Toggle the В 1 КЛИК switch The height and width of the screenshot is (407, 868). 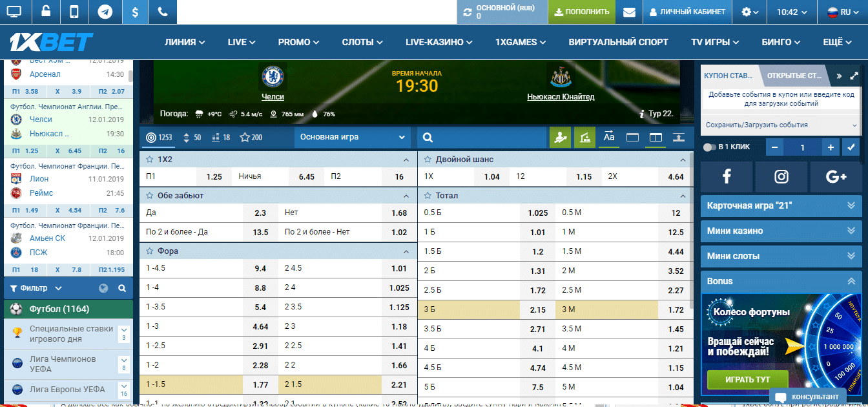[710, 147]
